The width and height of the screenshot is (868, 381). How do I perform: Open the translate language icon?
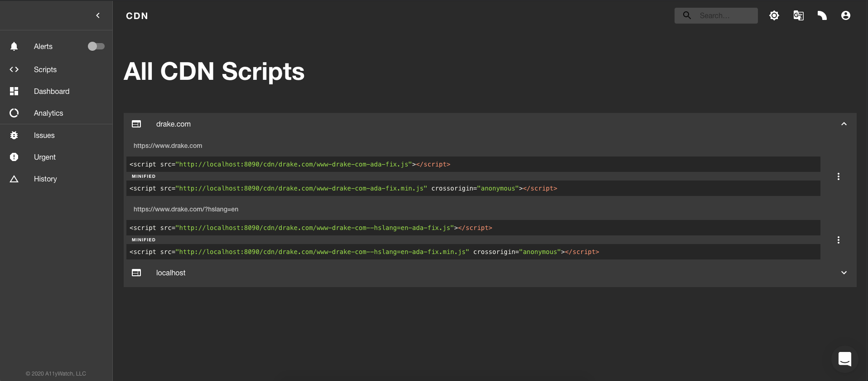pos(798,15)
